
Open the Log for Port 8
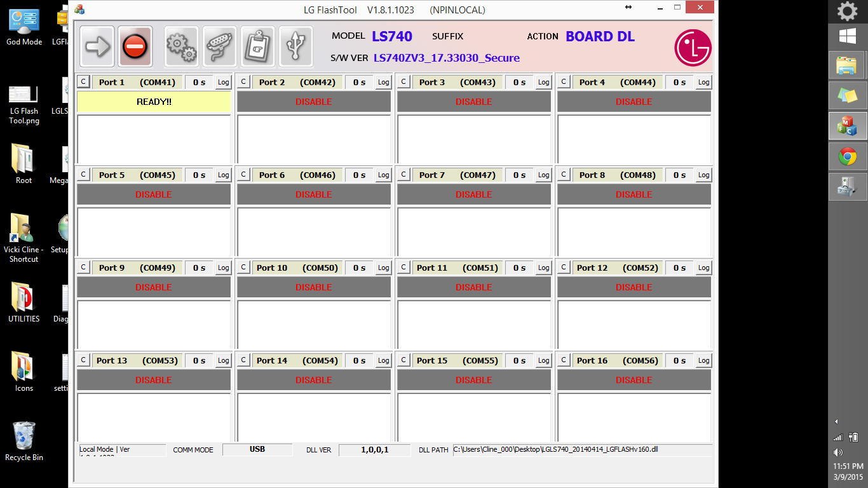(x=704, y=175)
